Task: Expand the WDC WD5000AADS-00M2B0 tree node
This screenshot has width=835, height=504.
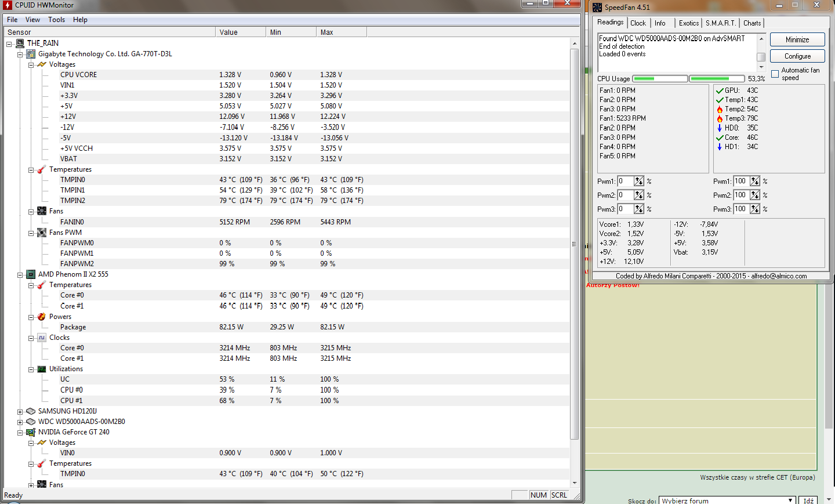Action: [20, 422]
